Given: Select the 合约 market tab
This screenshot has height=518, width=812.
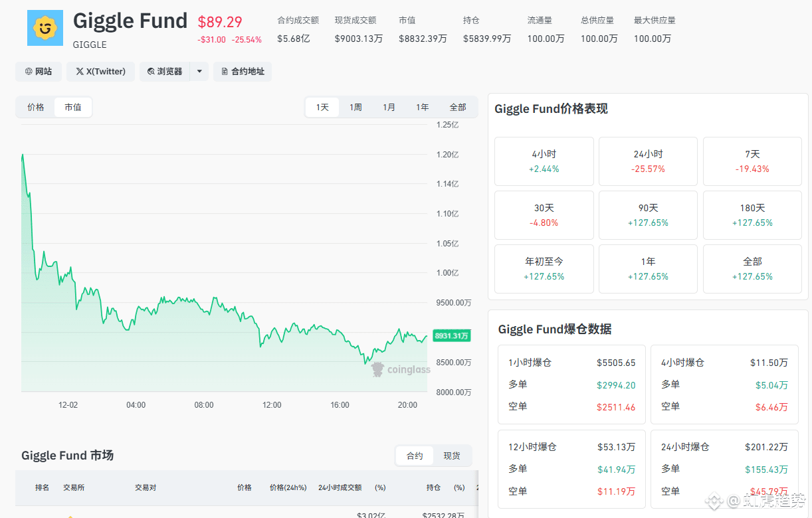Looking at the screenshot, I should tap(415, 456).
